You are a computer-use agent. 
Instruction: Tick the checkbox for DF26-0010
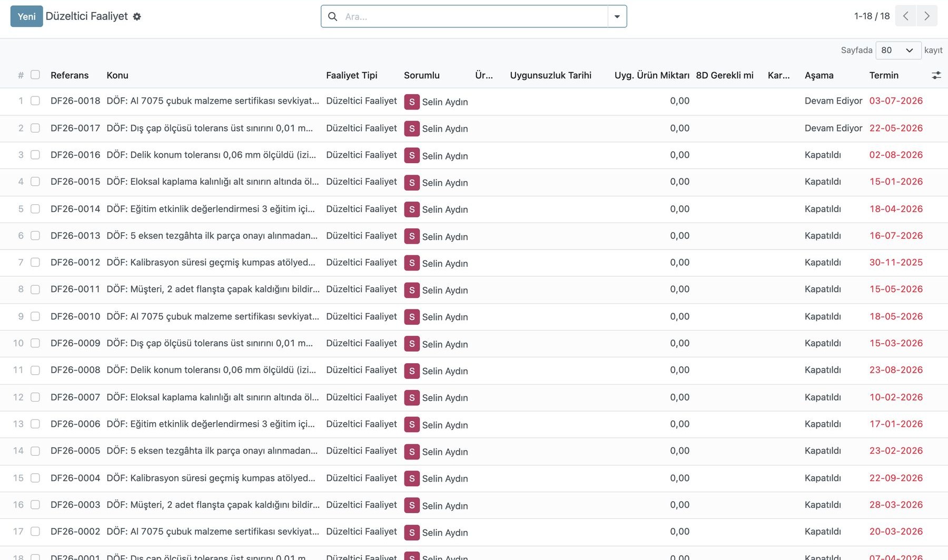coord(35,316)
